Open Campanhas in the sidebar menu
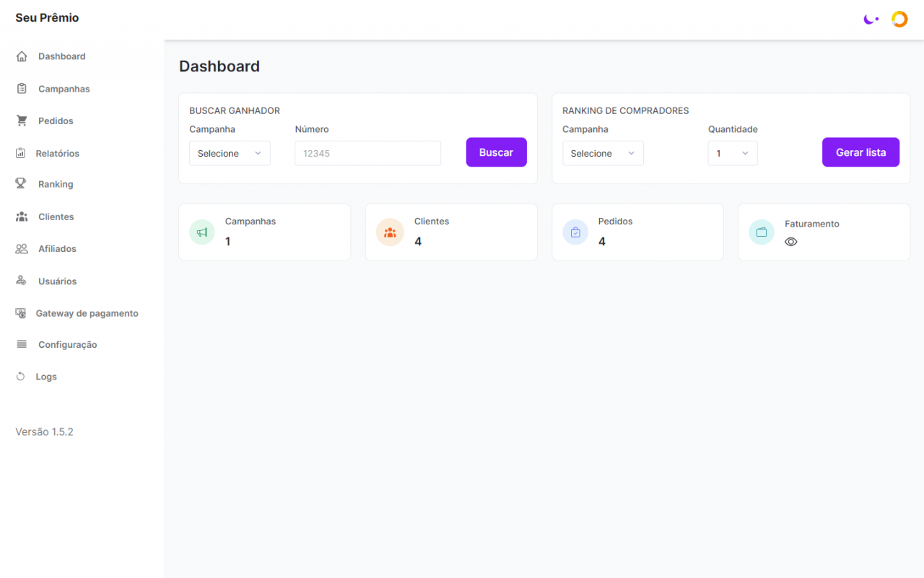Image resolution: width=924 pixels, height=578 pixels. click(x=64, y=89)
